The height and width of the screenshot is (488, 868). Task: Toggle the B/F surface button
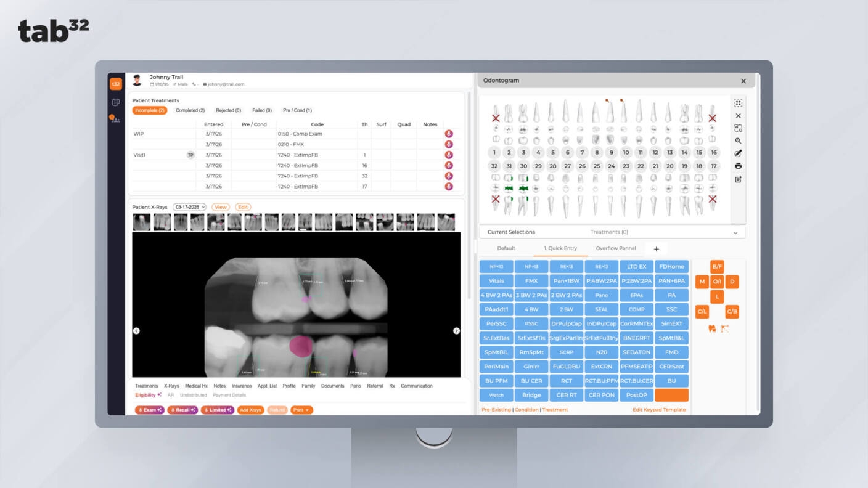pyautogui.click(x=717, y=267)
